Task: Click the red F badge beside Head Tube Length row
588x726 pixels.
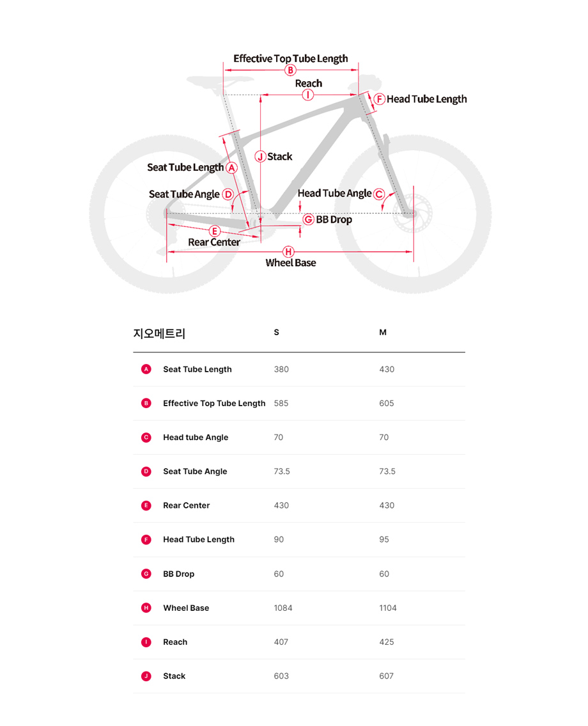Action: (146, 539)
